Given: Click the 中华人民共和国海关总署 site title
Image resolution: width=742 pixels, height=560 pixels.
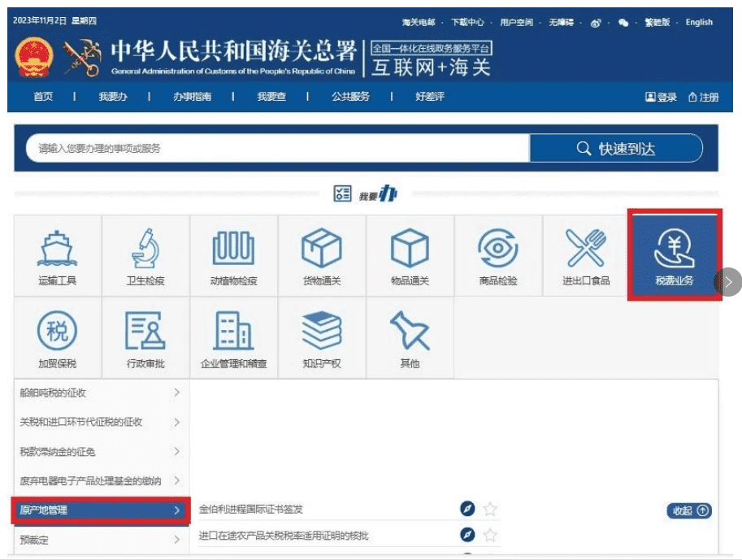Looking at the screenshot, I should (x=233, y=50).
